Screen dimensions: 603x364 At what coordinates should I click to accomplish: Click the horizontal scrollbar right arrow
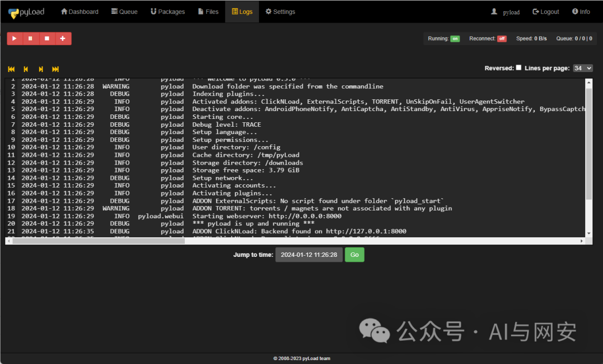click(581, 241)
